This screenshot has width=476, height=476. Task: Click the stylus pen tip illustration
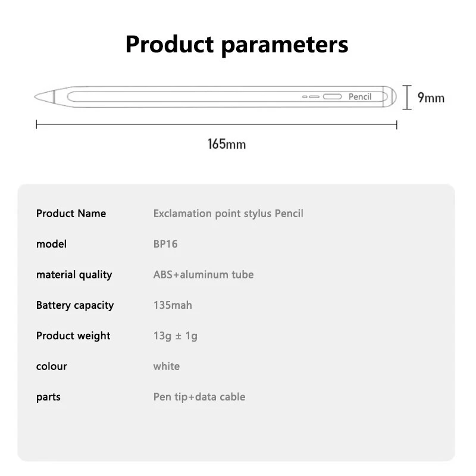(x=45, y=96)
